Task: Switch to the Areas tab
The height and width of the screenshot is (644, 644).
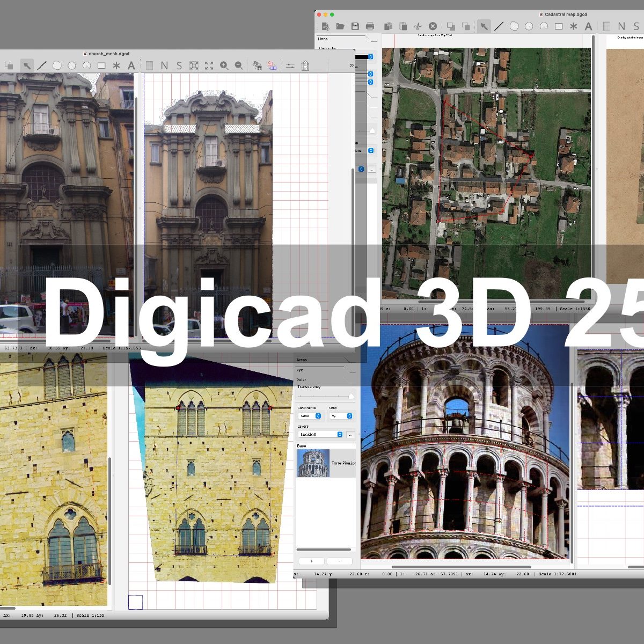Action: (x=302, y=360)
